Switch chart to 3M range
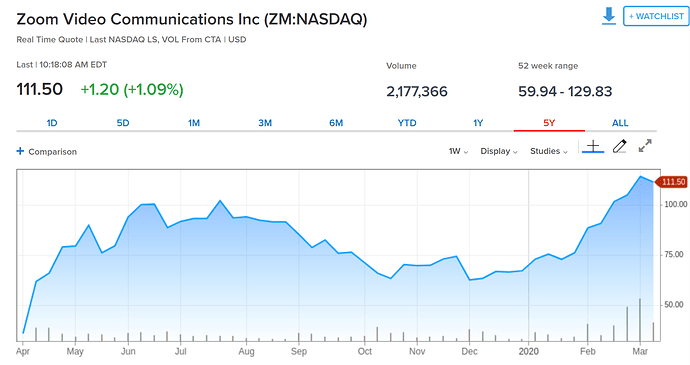The width and height of the screenshot is (690, 365). [265, 123]
